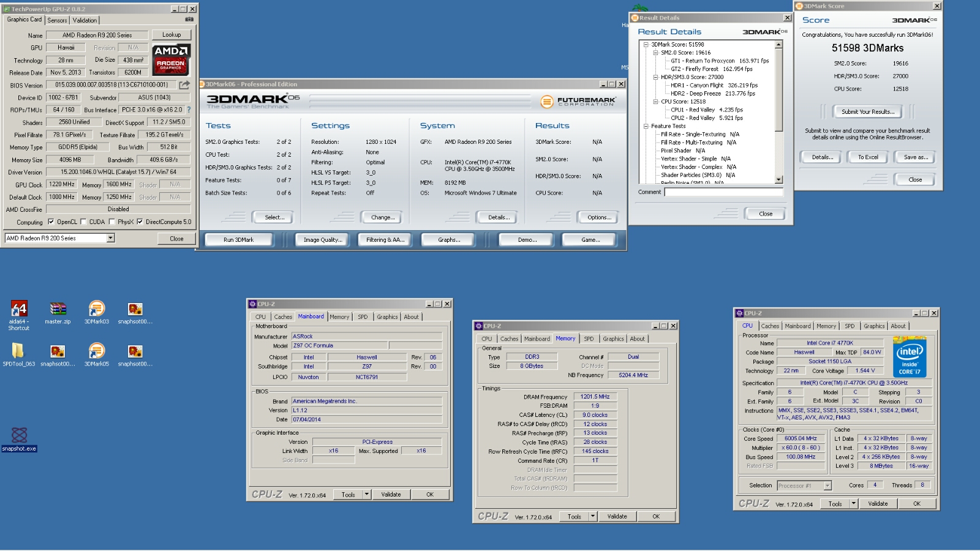Switch to the Sensors tab in GPU-Z
Image resolution: width=980 pixels, height=551 pixels.
[x=58, y=20]
